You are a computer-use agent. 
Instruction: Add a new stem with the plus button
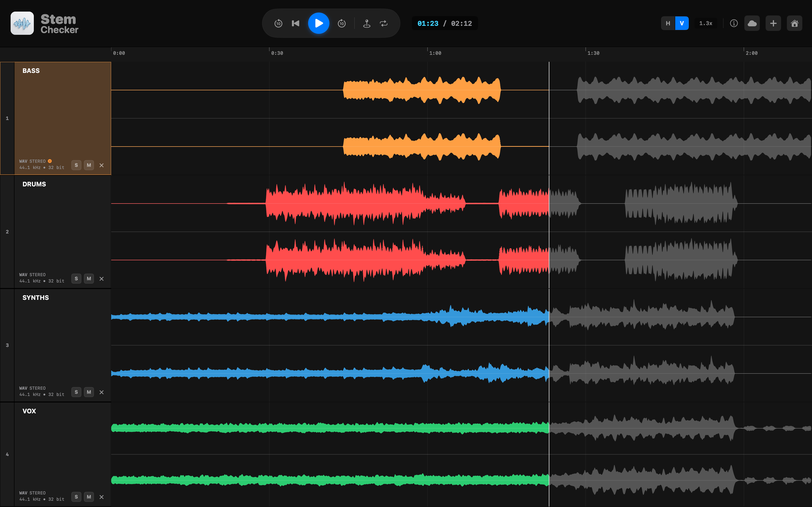(x=773, y=23)
